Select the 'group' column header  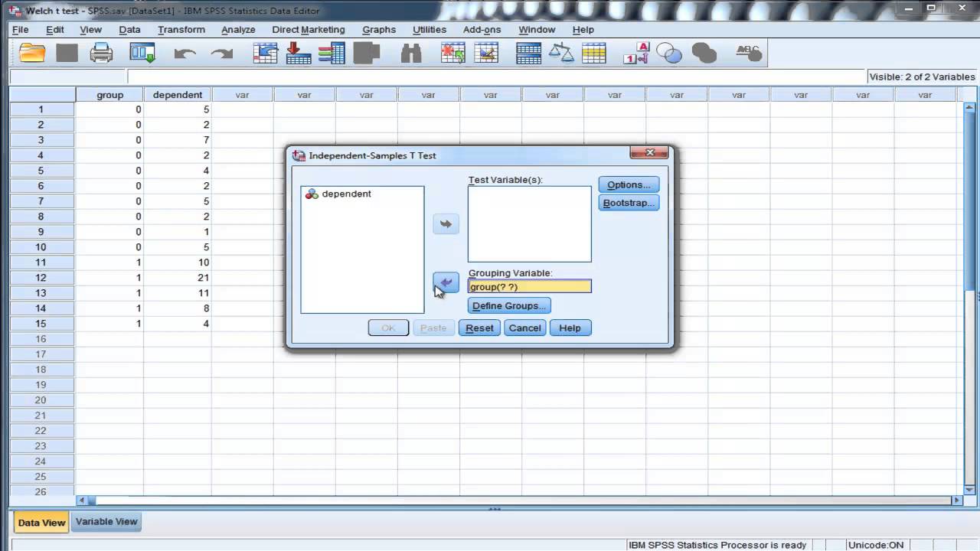point(109,95)
